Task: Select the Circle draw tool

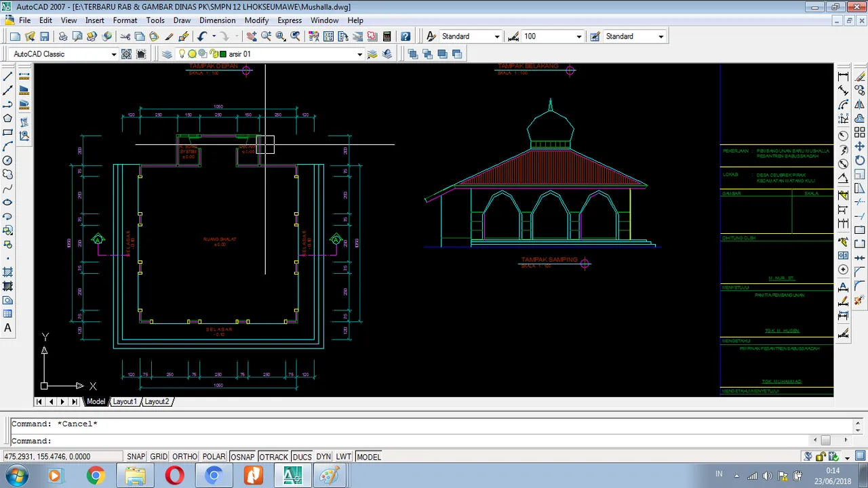Action: point(8,161)
